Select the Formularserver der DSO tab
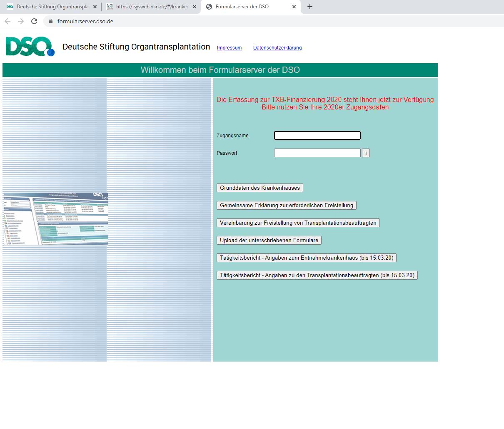Screen dimensions: 504x429 coord(250,7)
